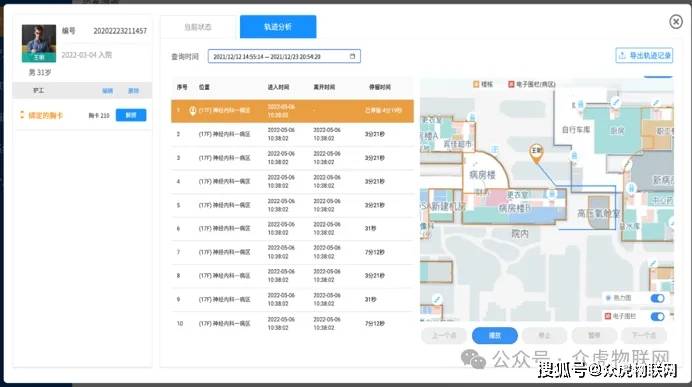Click the link right of 编辑
692x387 pixels.
pyautogui.click(x=133, y=91)
